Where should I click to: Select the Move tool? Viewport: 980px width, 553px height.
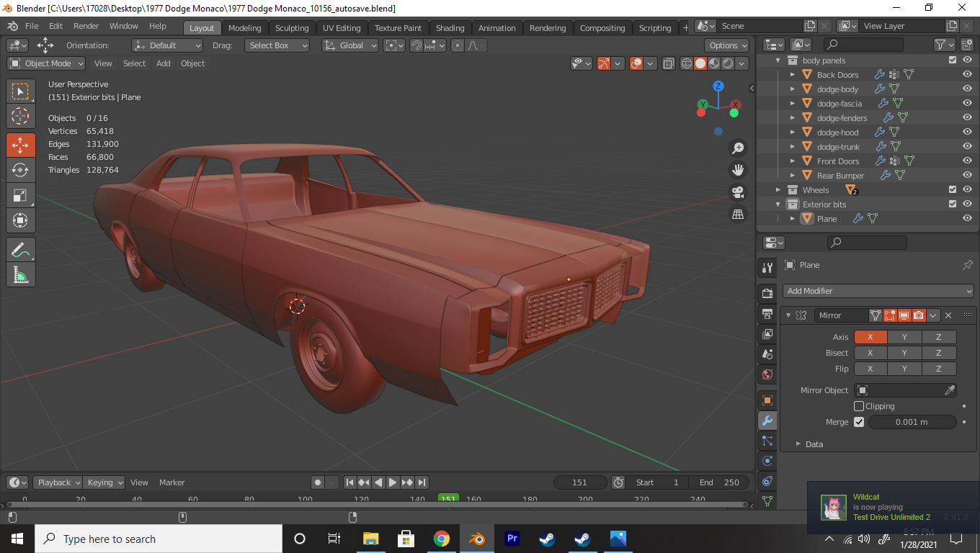point(21,145)
